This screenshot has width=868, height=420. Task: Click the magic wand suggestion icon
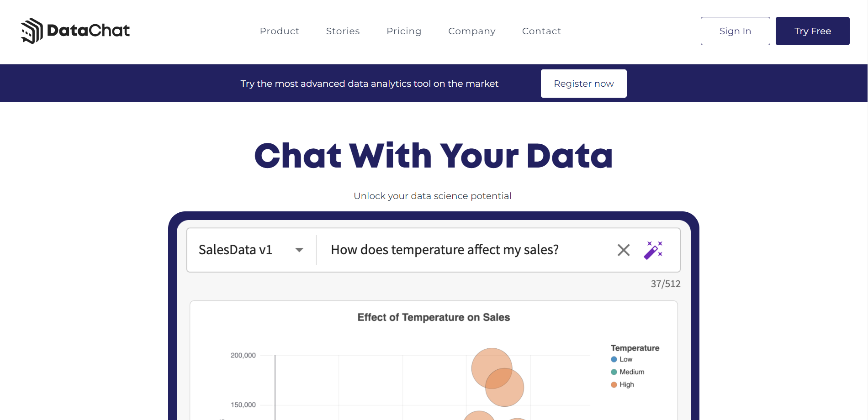[x=653, y=250]
